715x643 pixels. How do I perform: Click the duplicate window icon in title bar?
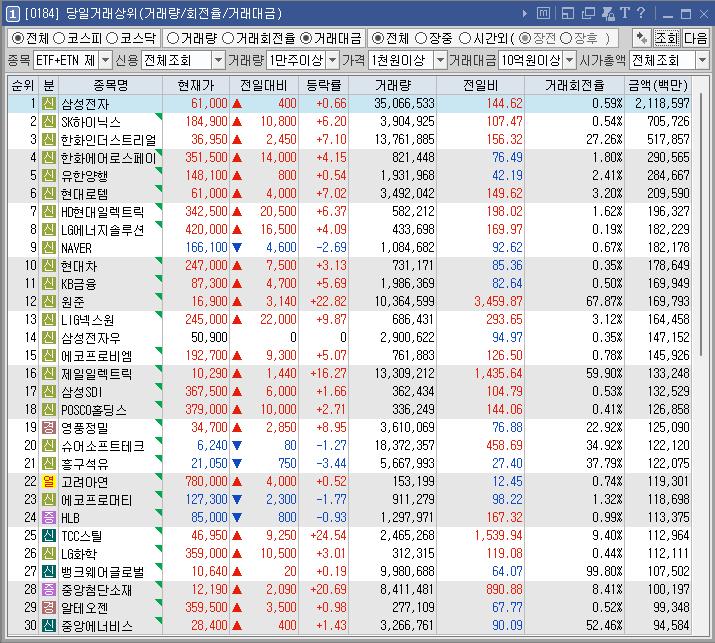pos(588,13)
